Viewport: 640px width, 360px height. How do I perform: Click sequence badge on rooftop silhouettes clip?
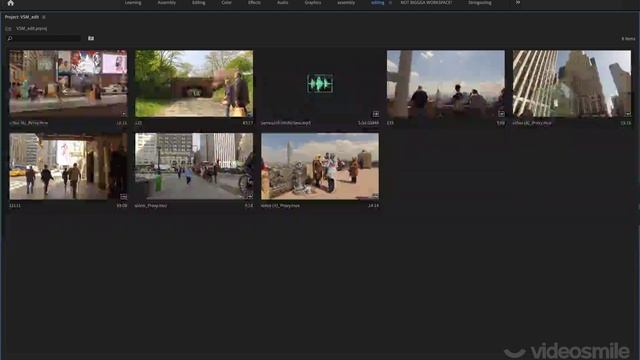(x=501, y=114)
